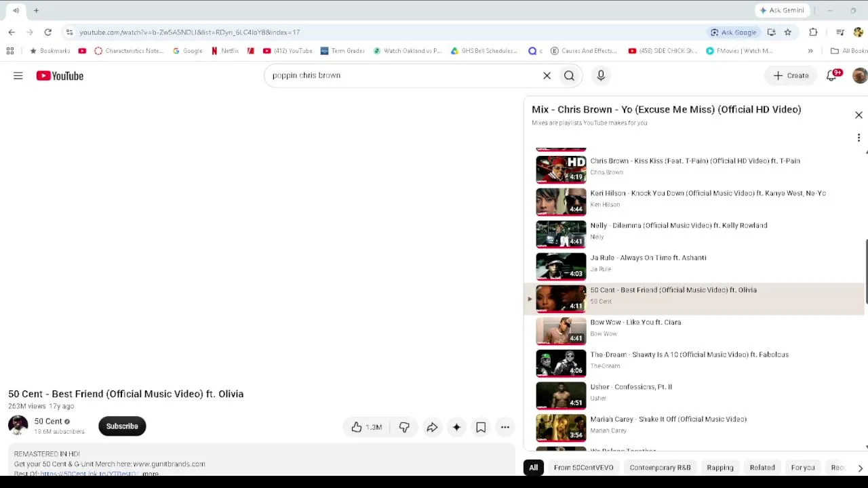Open the Mix playlist three-dot options
The image size is (868, 488).
pyautogui.click(x=859, y=138)
